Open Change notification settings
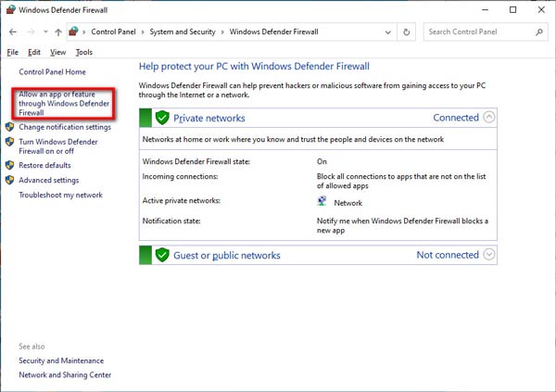This screenshot has height=392, width=556. coord(65,127)
